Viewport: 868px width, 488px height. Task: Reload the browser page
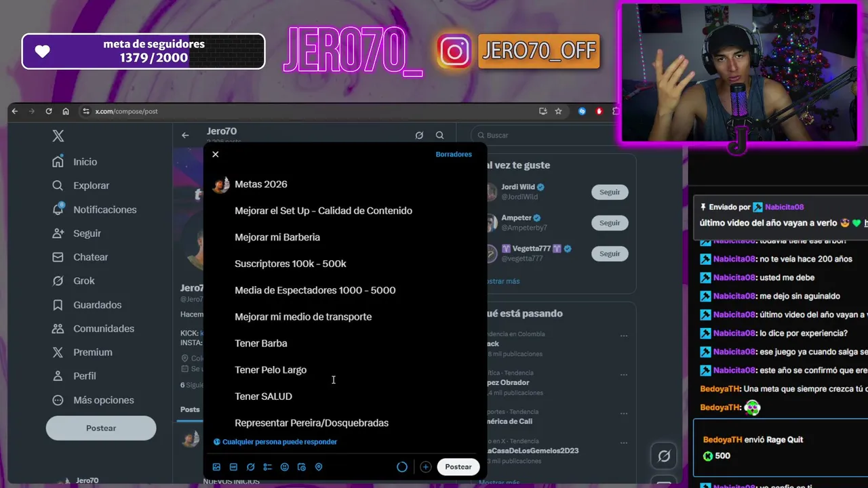click(x=49, y=111)
